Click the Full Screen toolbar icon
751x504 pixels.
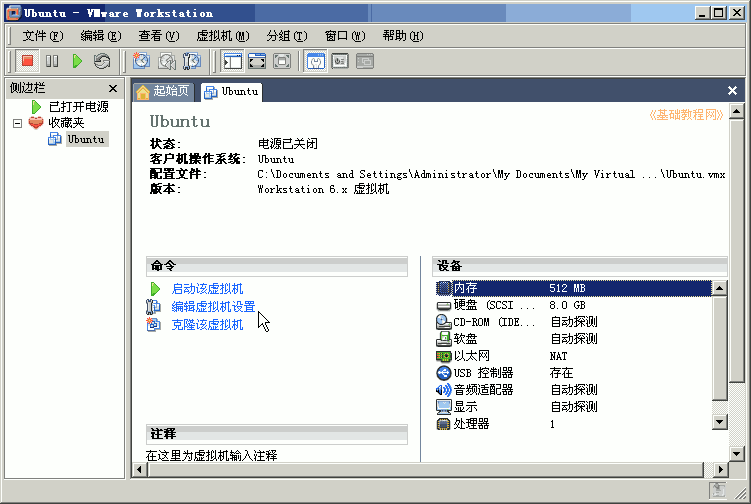click(257, 61)
